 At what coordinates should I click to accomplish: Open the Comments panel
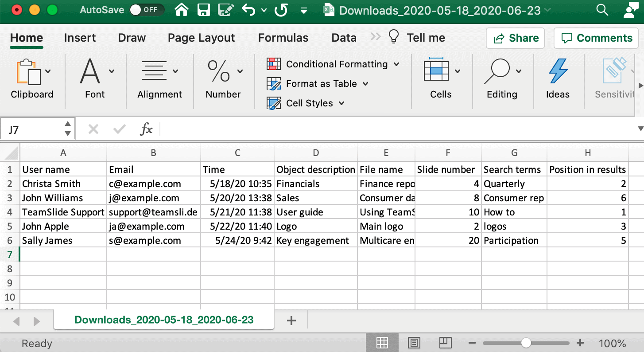(x=596, y=38)
